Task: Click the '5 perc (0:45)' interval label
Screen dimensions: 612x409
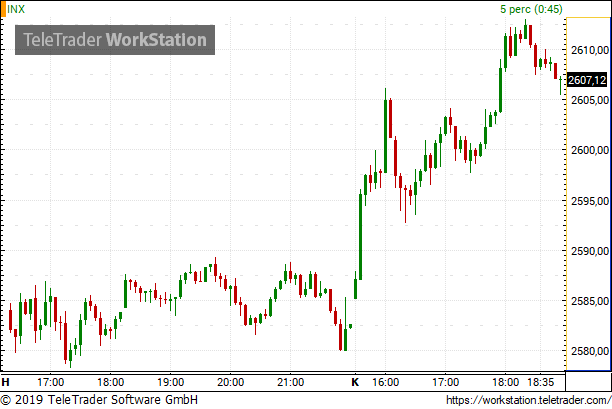Action: 531,9
